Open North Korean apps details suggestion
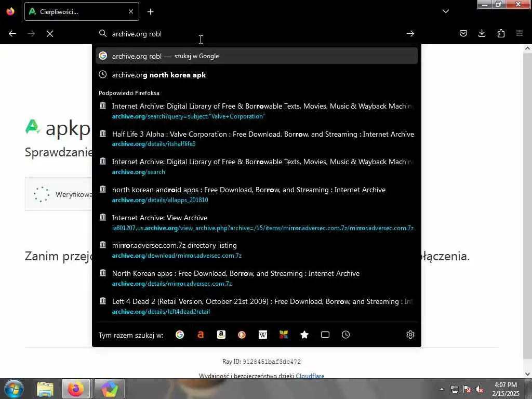532x399 pixels. (257, 278)
